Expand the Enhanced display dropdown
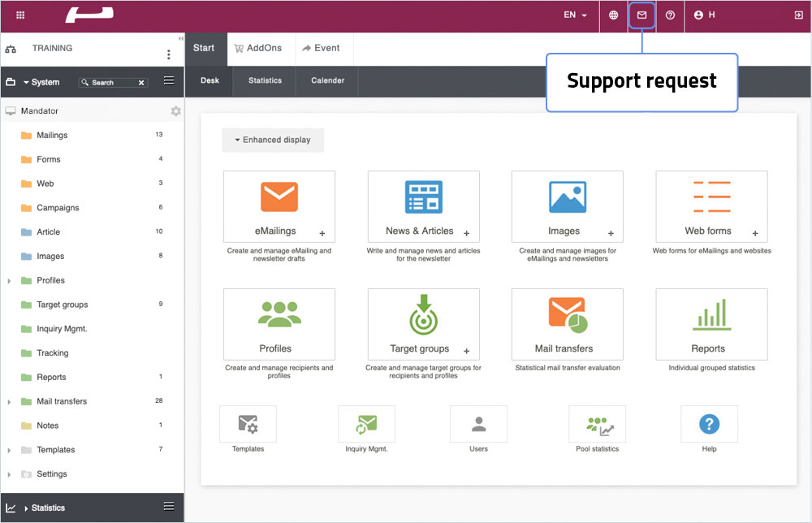Image resolution: width=812 pixels, height=523 pixels. tap(273, 140)
